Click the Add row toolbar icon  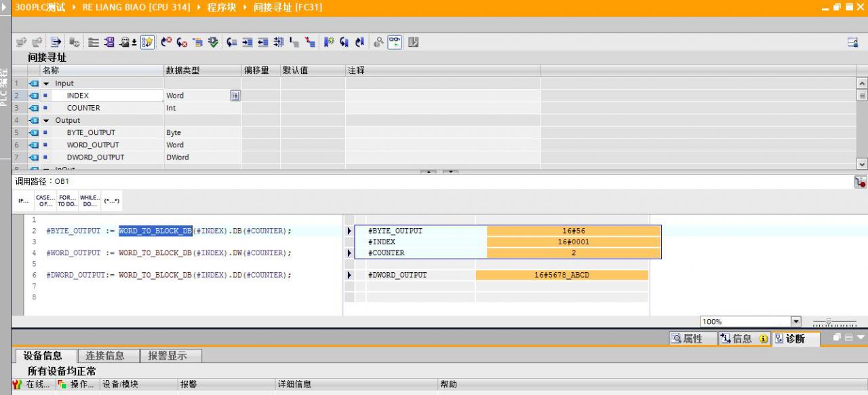click(37, 42)
